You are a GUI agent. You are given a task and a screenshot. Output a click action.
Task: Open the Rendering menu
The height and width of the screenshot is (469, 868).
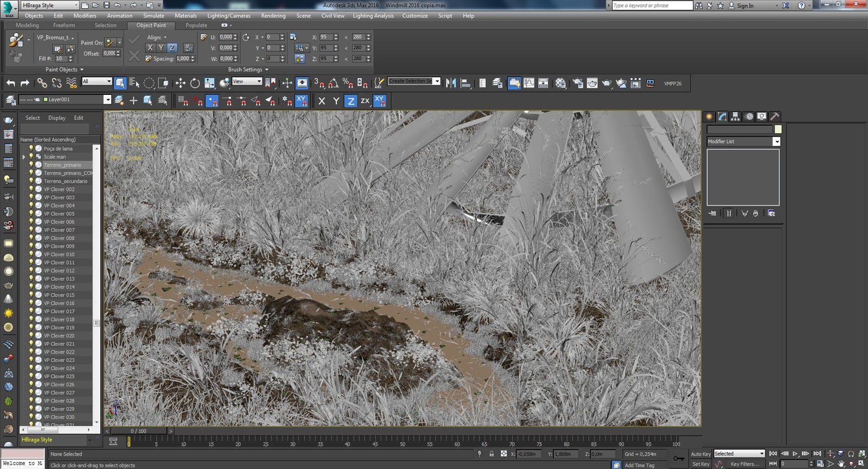point(273,16)
